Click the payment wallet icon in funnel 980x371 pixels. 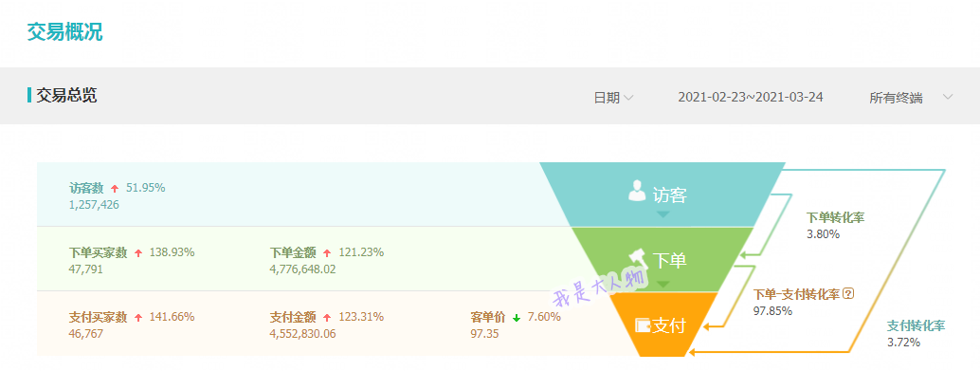tap(644, 325)
